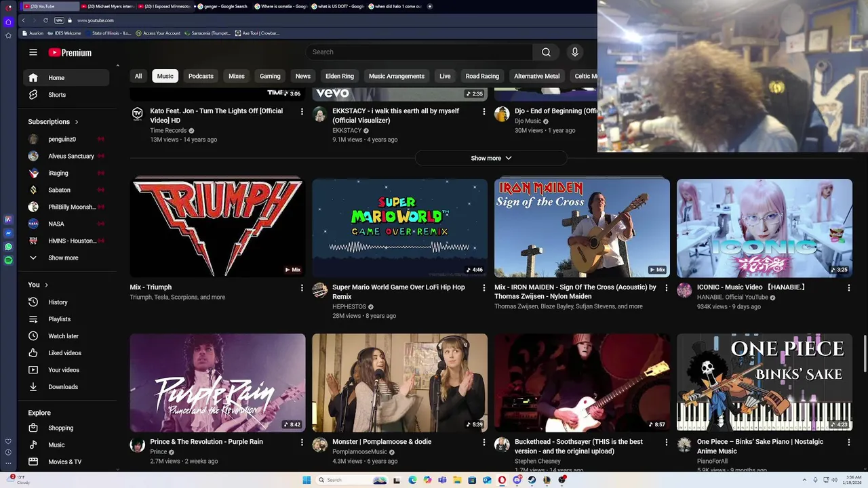The image size is (868, 488).
Task: Expand Show more in the video section
Action: click(491, 159)
